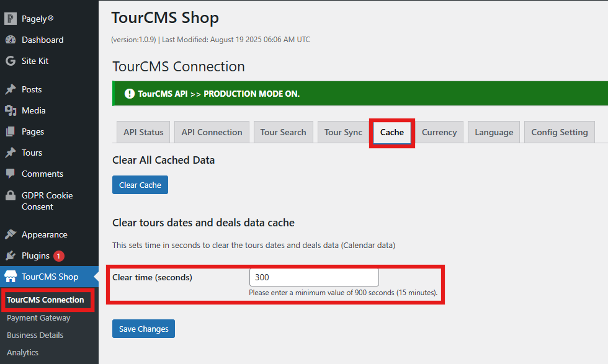The image size is (608, 364).
Task: Switch to the Tour Search tab
Action: tap(283, 132)
